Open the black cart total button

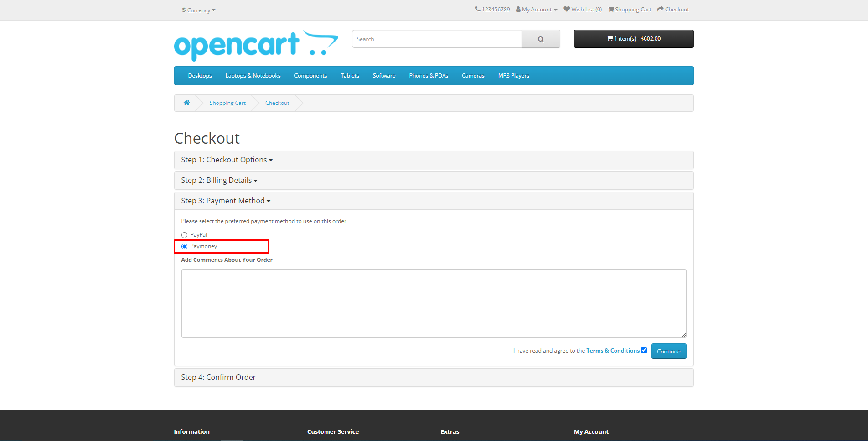[633, 39]
